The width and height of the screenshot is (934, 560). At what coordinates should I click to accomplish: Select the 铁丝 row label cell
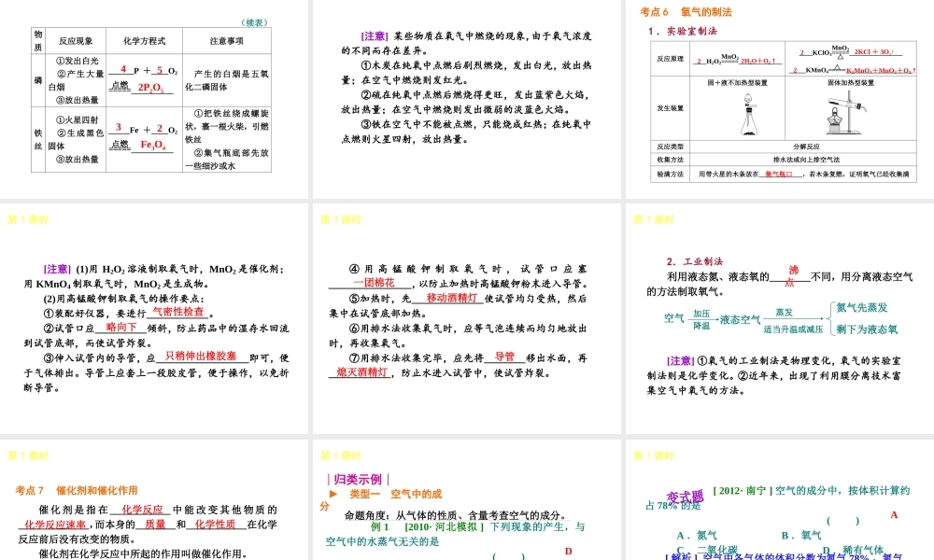click(38, 139)
